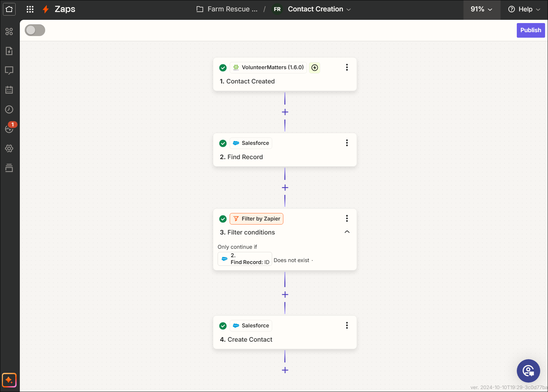
Task: Open the calendar schedule sidebar icon
Action: tap(9, 90)
